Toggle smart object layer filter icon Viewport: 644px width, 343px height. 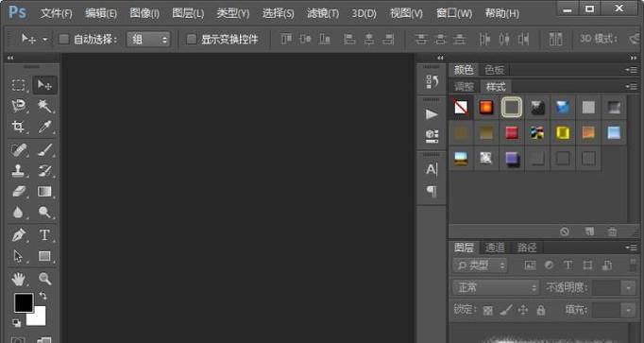[607, 266]
